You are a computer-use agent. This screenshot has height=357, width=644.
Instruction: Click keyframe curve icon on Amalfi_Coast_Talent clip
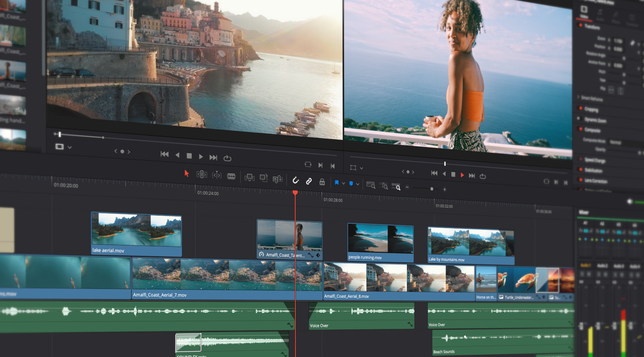(311, 255)
